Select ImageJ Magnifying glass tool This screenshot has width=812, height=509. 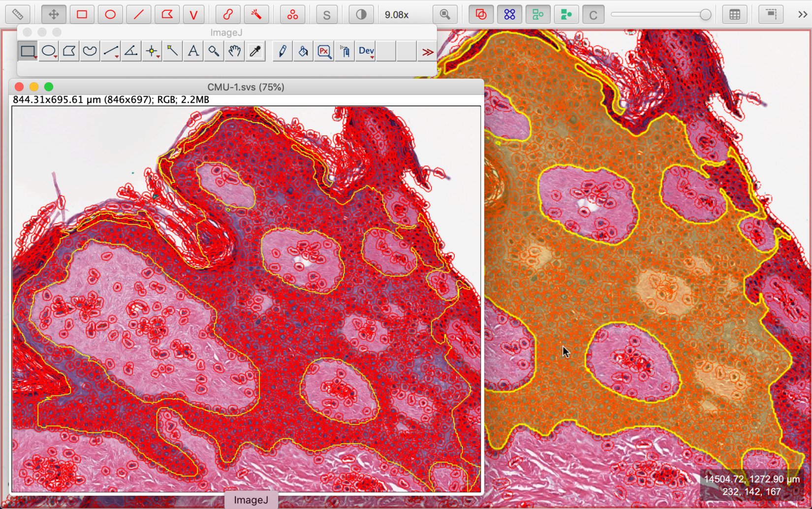[214, 51]
